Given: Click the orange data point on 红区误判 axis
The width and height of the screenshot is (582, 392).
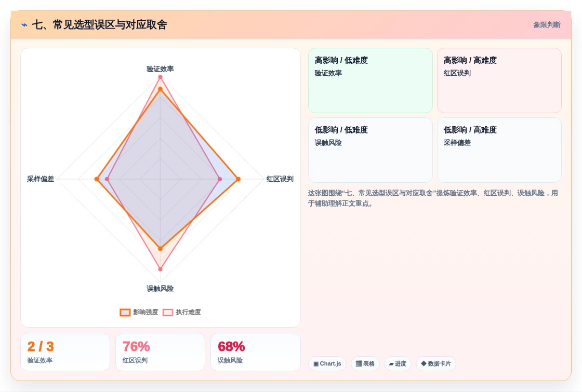Looking at the screenshot, I should [239, 179].
